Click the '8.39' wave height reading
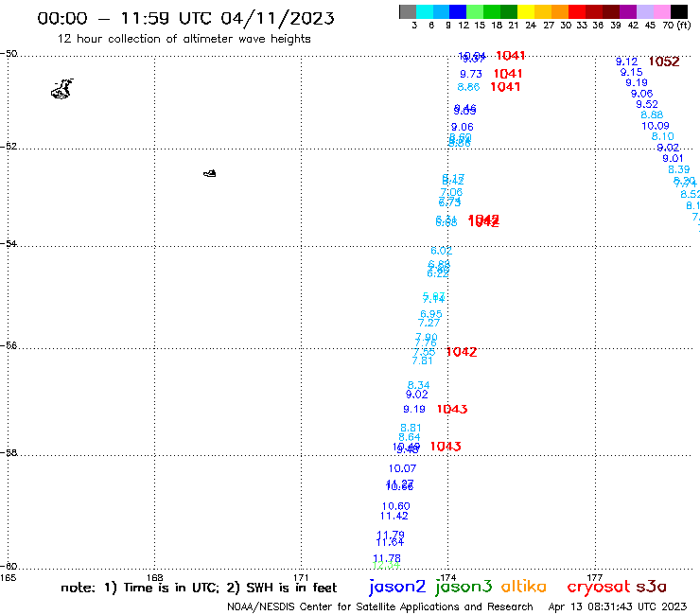Screen dimensions: 700x615 click(678, 169)
